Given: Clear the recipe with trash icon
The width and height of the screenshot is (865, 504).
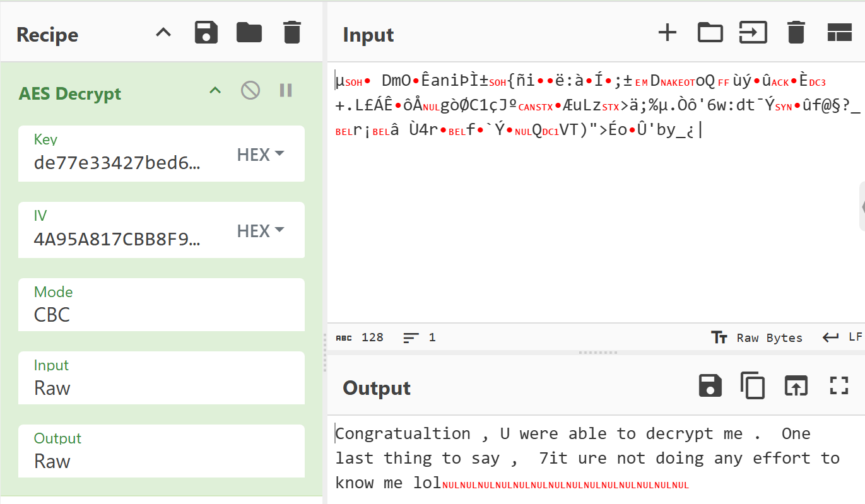Looking at the screenshot, I should click(291, 33).
